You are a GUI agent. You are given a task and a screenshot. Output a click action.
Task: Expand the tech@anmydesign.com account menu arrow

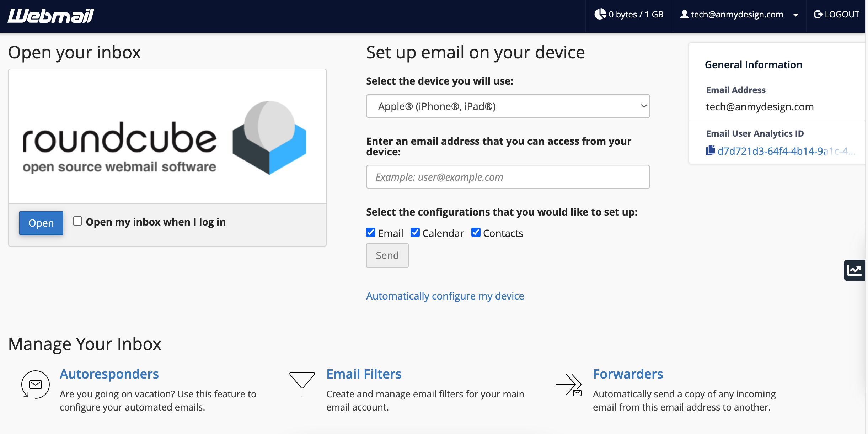(x=796, y=15)
